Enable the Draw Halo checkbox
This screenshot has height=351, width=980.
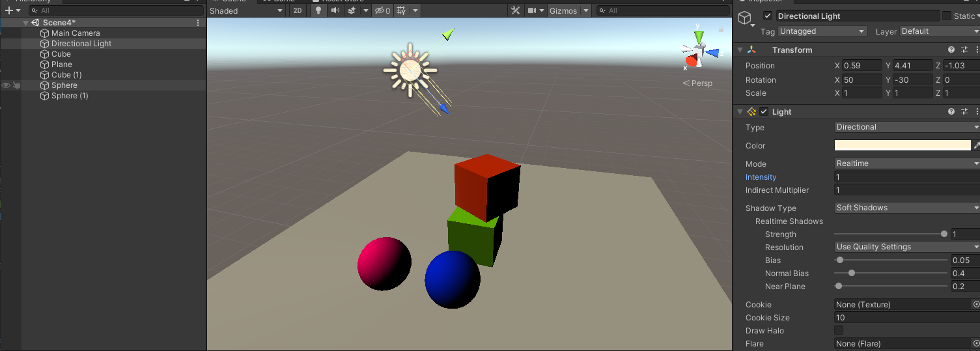[x=839, y=331]
